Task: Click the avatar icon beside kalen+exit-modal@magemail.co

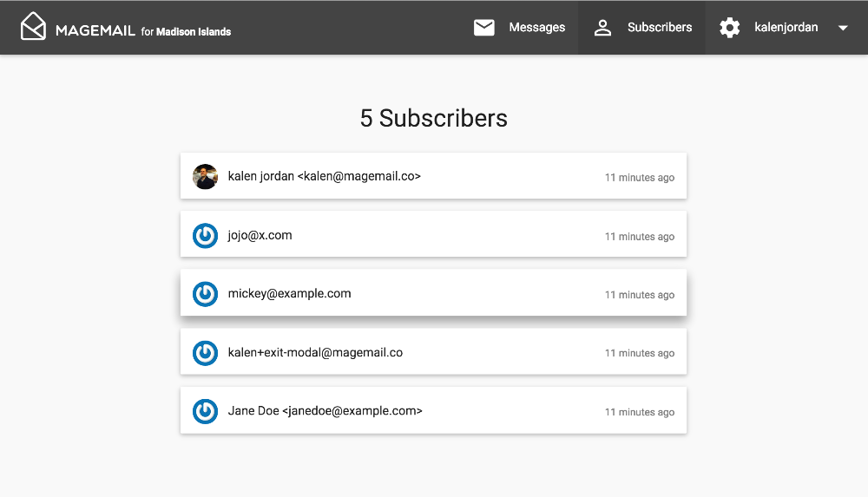Action: tap(205, 353)
